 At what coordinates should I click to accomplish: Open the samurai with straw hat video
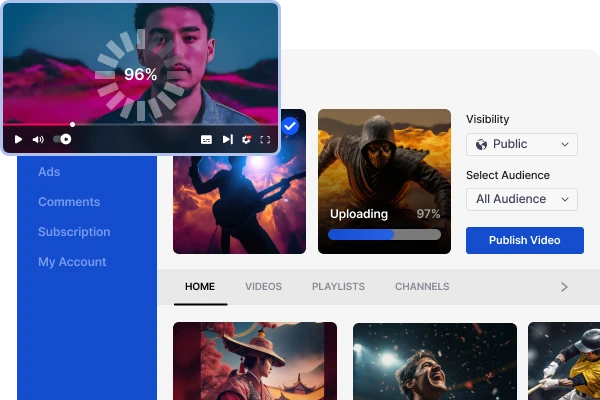pos(255,361)
